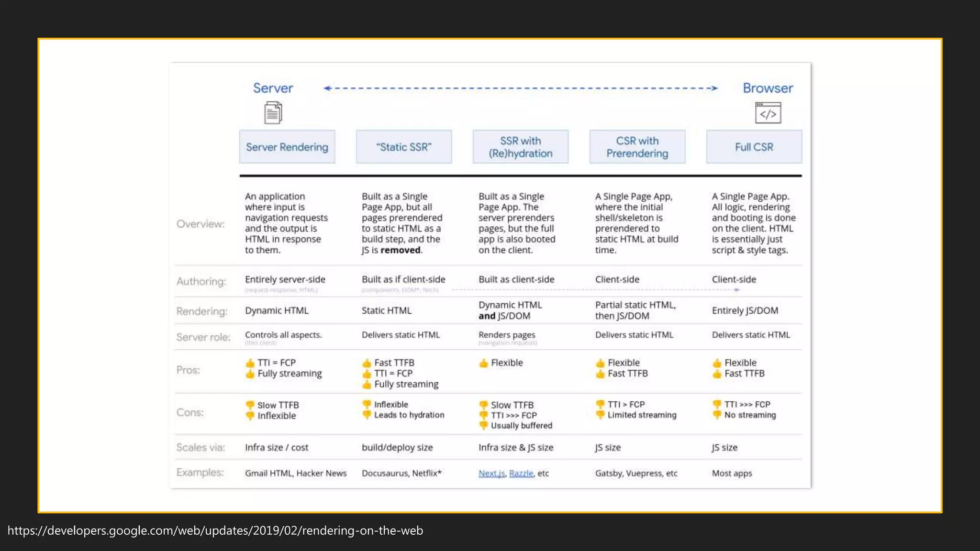The width and height of the screenshot is (980, 551).
Task: Open the Razzle link
Action: click(521, 474)
